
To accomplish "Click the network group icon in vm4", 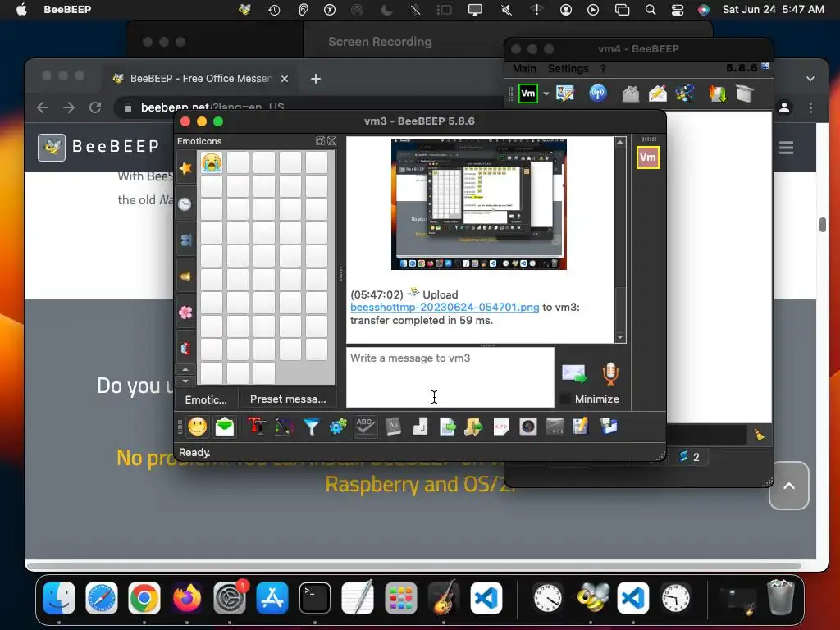I will coord(685,94).
